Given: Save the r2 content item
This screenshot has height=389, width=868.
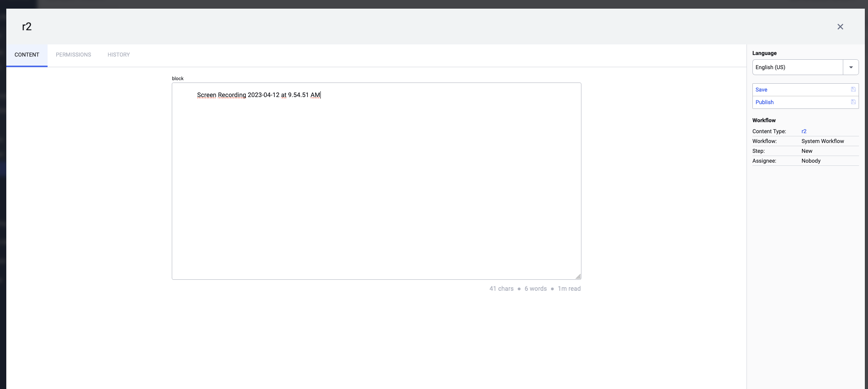Looking at the screenshot, I should 761,90.
